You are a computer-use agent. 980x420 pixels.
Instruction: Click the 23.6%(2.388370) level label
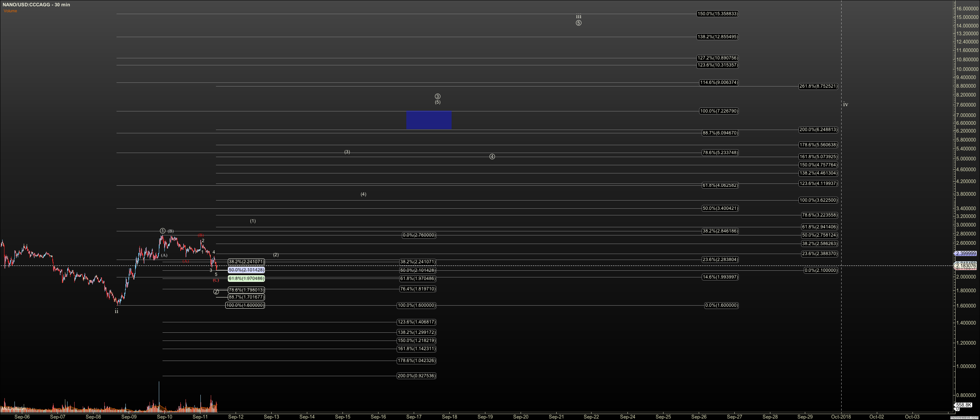pyautogui.click(x=819, y=254)
